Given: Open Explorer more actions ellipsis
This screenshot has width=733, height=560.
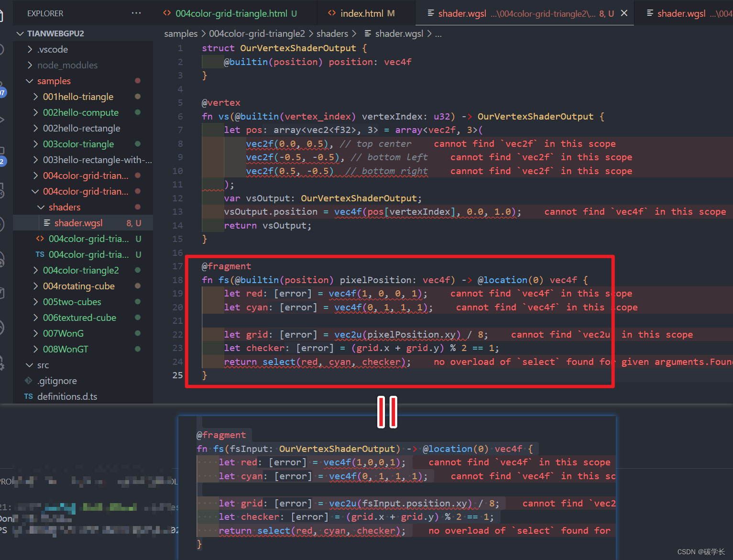Looking at the screenshot, I should pyautogui.click(x=136, y=13).
